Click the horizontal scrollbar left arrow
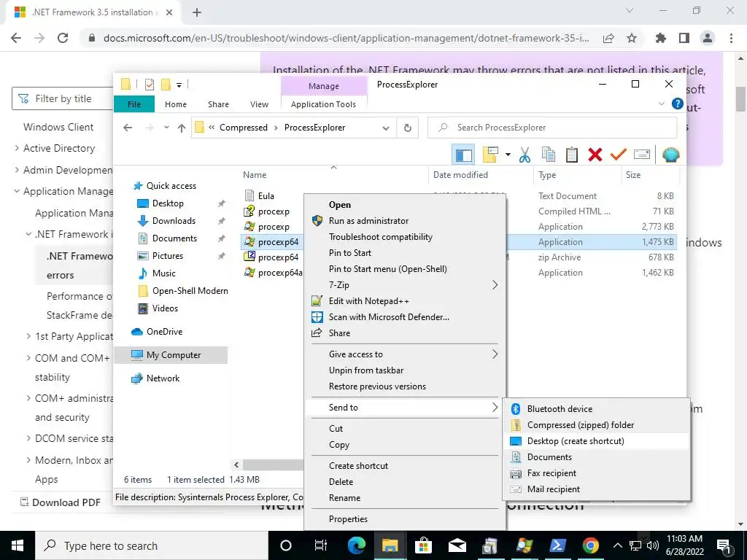 click(236, 464)
